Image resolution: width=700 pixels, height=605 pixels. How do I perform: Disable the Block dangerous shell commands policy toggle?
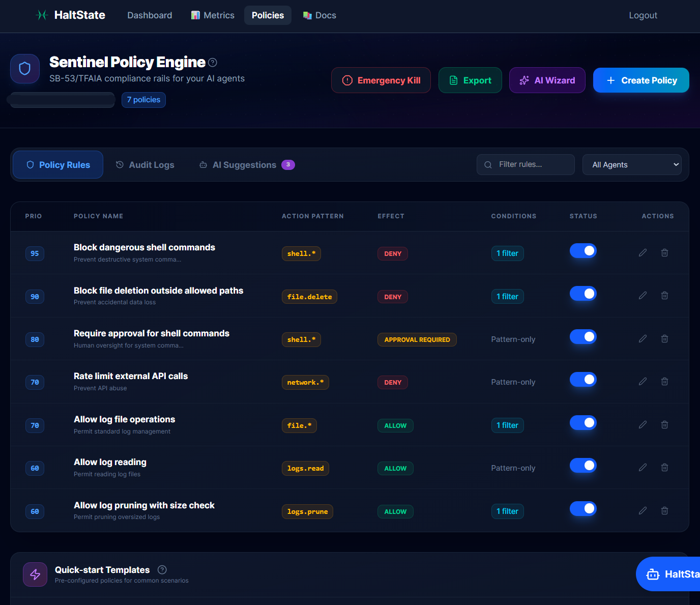[583, 250]
